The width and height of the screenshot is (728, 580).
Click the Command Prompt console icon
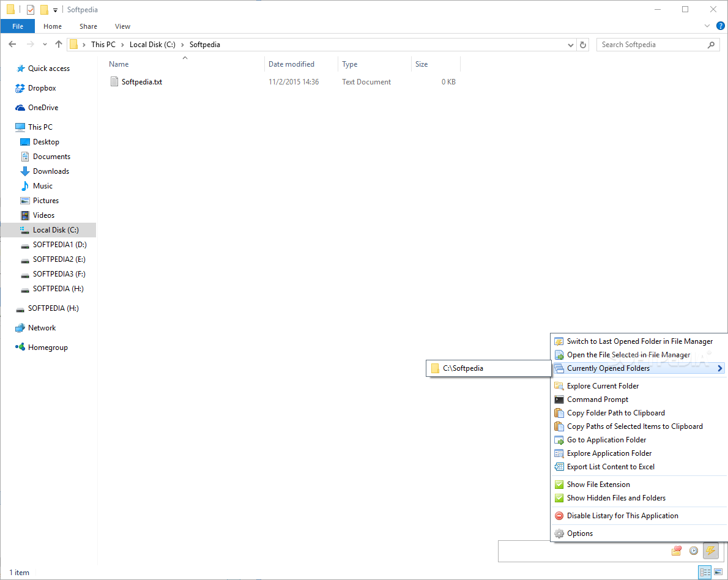click(559, 400)
